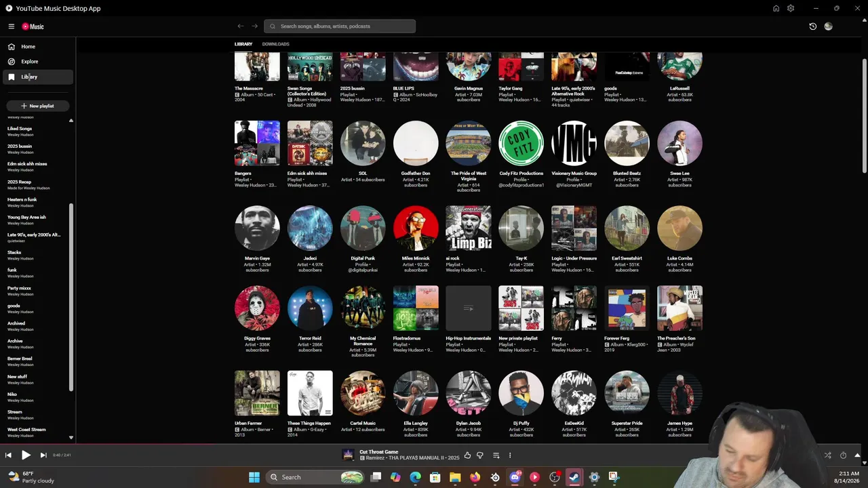Open the Diggy Graves artist thumbnail
The height and width of the screenshot is (488, 868).
[257, 308]
